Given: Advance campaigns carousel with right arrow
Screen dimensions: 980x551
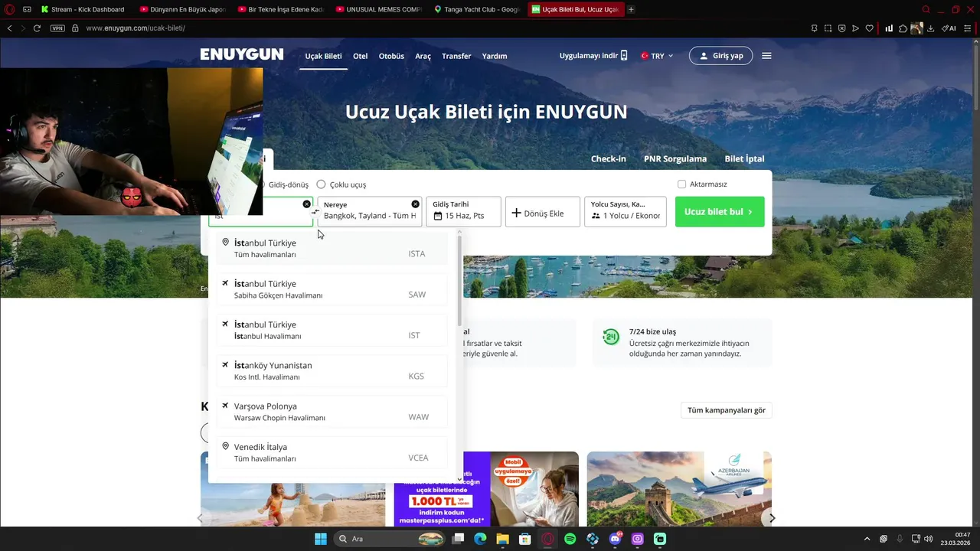Looking at the screenshot, I should point(772,518).
